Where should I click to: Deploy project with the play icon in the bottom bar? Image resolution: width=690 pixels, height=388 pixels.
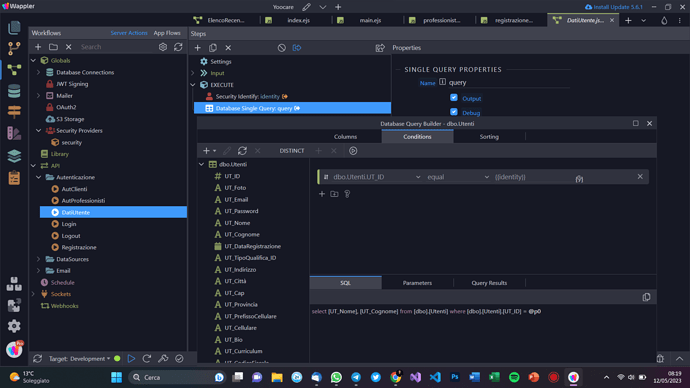131,359
